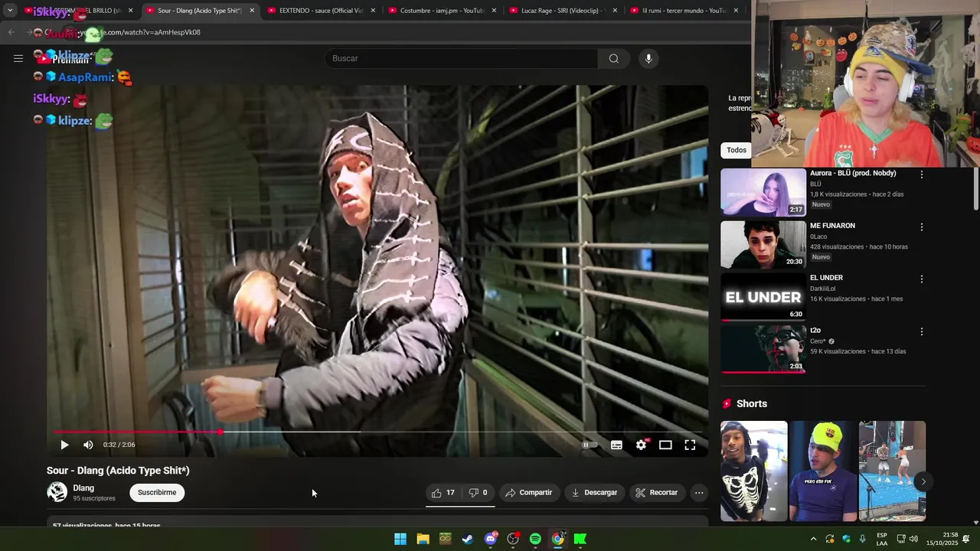The width and height of the screenshot is (980, 551).
Task: Click the Compartir share button
Action: [x=528, y=493]
